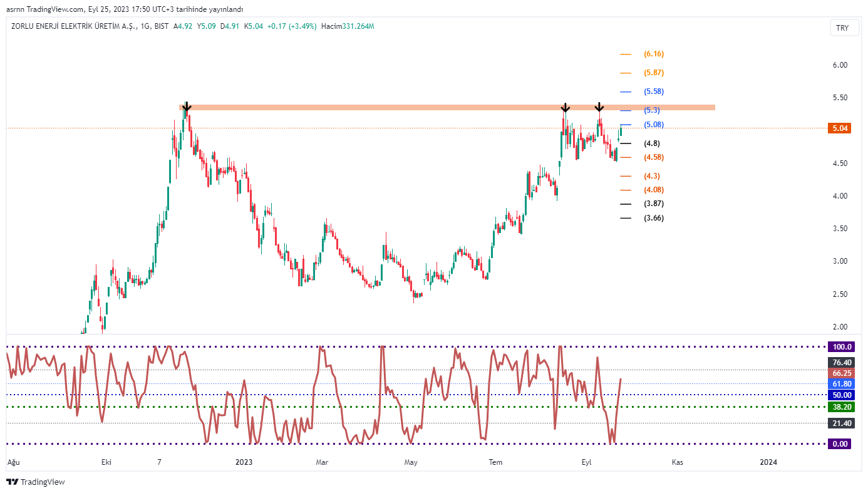Viewport: 868px width, 493px height.
Task: Click the high value 'Y5.09' in the legend
Action: pyautogui.click(x=207, y=26)
